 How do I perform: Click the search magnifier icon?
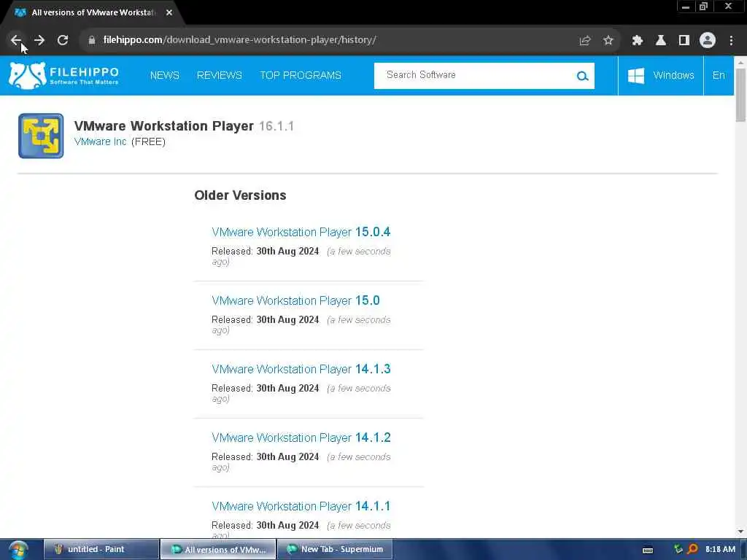pyautogui.click(x=582, y=76)
